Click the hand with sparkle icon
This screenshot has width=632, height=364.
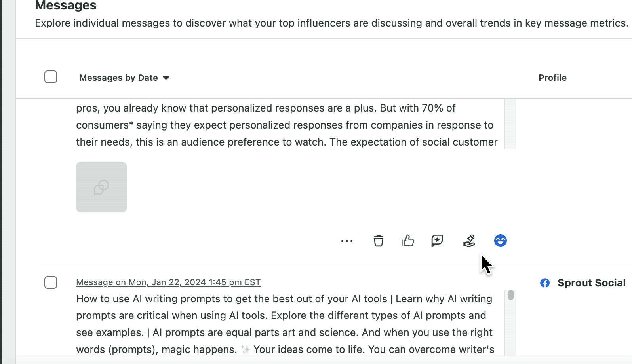point(469,241)
